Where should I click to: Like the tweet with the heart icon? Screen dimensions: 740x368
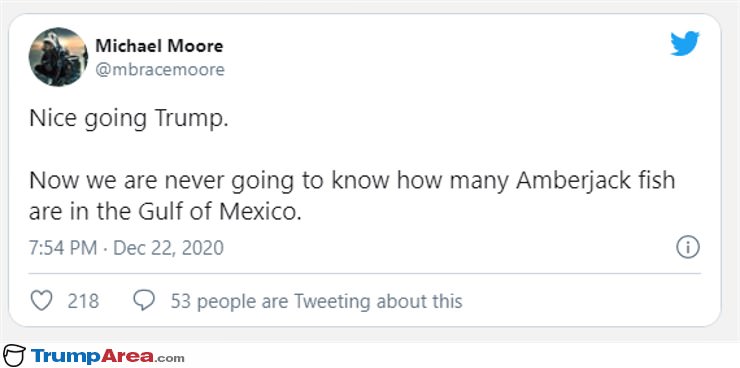(41, 301)
